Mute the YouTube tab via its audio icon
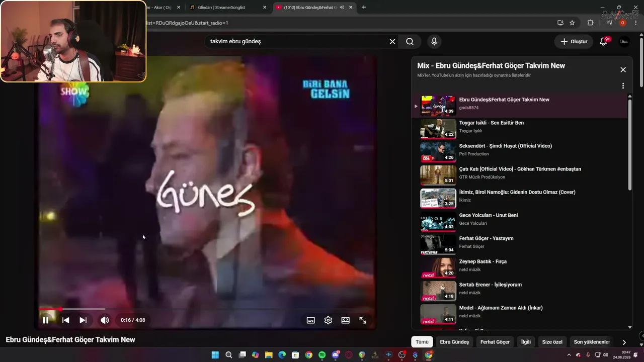This screenshot has width=644, height=362. [x=342, y=8]
